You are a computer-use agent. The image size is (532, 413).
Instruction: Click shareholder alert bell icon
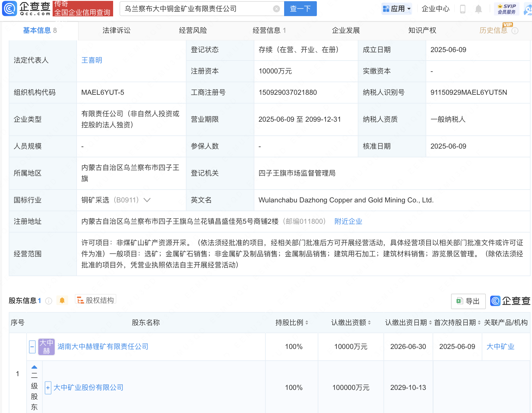coord(62,300)
